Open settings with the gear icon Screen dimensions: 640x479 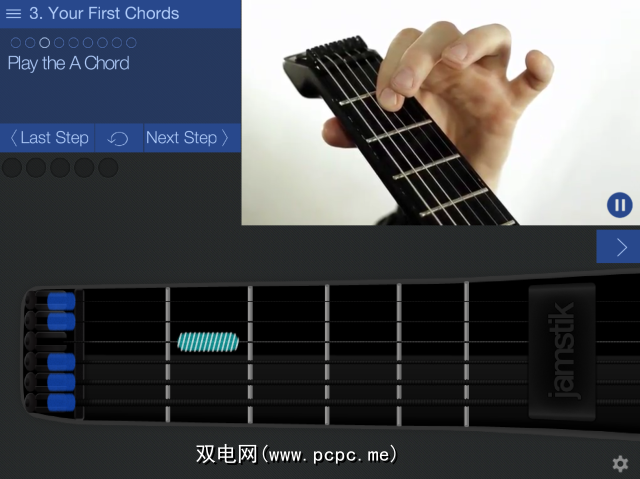[620, 464]
